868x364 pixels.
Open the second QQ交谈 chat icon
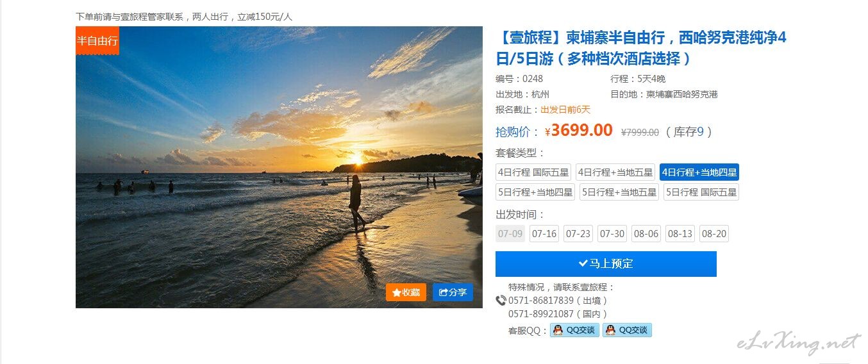coord(627,330)
